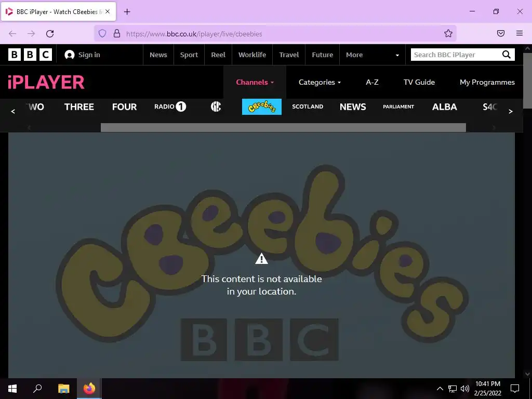Select the SCOTLAND channel
Viewport: 532px width, 399px height.
click(308, 107)
